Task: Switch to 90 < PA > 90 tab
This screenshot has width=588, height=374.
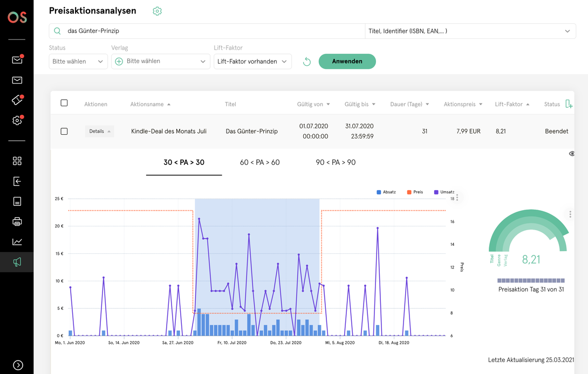Action: pyautogui.click(x=336, y=163)
